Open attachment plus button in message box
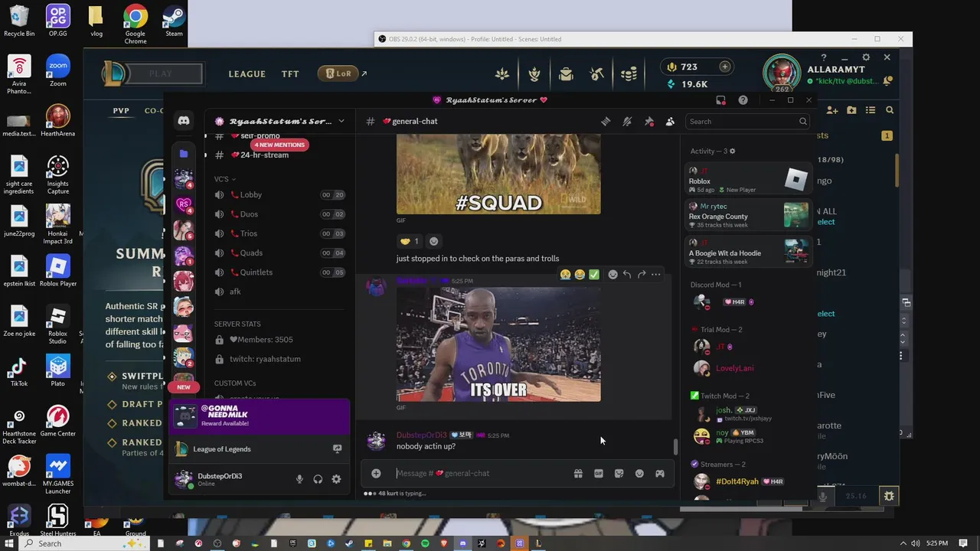 (376, 473)
